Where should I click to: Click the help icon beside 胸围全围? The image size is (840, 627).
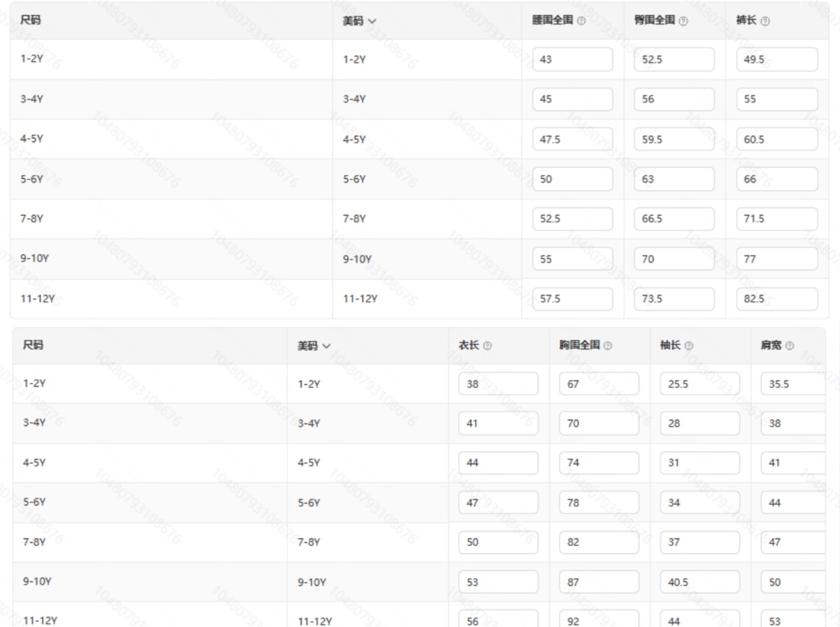608,346
